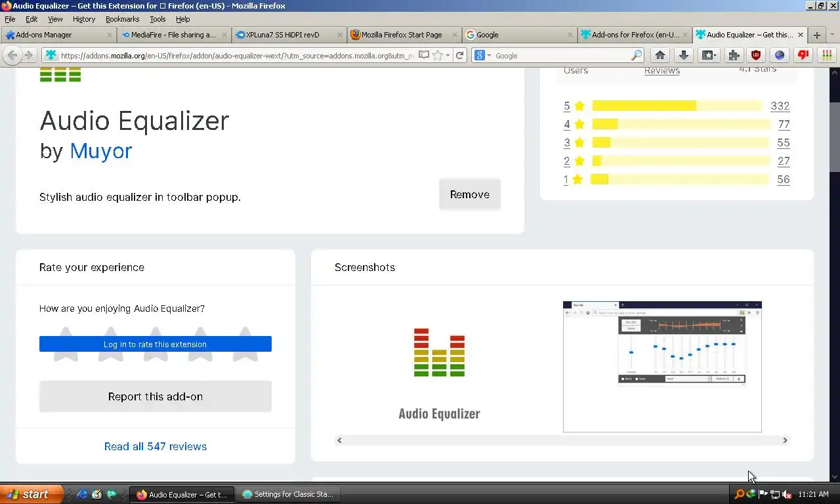Click the site identity icon in URL bar
Image resolution: width=840 pixels, height=504 pixels.
pos(51,56)
